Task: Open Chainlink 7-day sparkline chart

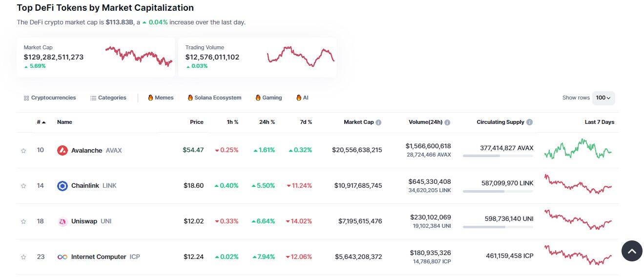Action: pos(578,184)
